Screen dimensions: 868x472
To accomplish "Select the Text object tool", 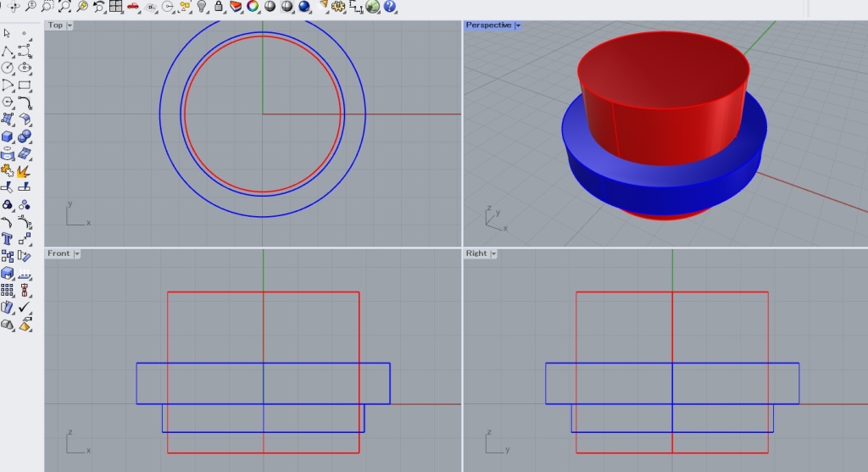I will pos(7,239).
